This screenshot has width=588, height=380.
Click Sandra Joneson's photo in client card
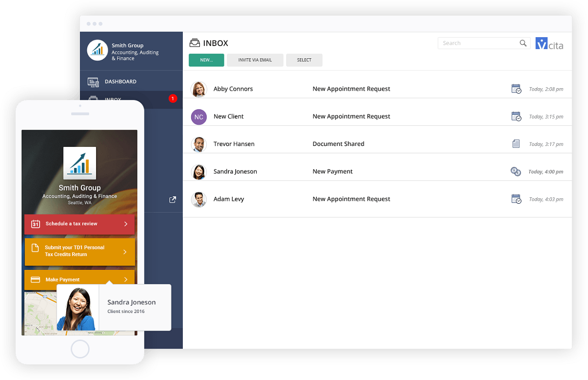(77, 308)
